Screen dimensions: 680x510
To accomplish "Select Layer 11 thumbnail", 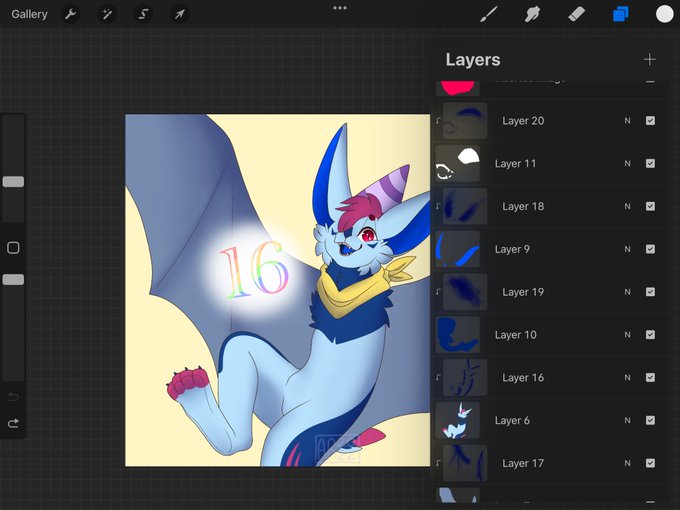I will 458,163.
